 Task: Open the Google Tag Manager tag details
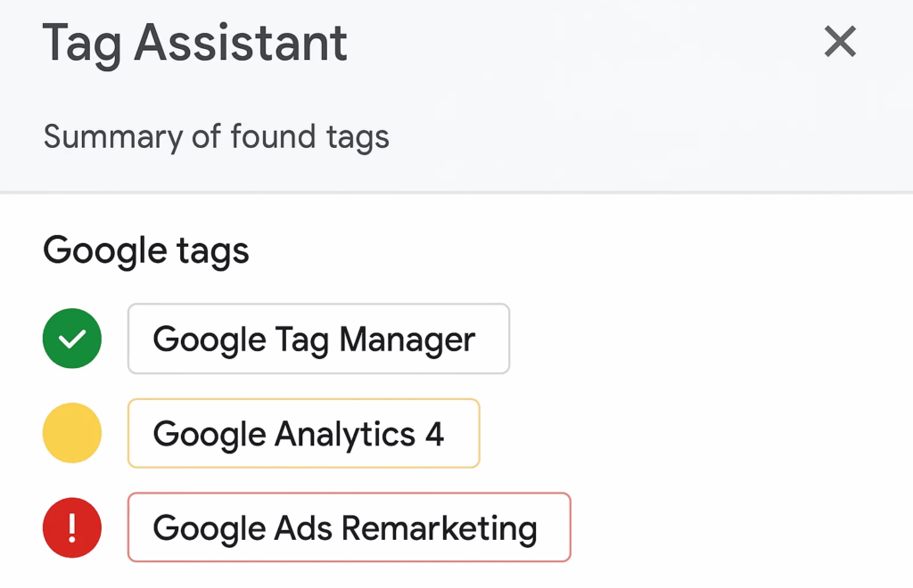[x=318, y=339]
